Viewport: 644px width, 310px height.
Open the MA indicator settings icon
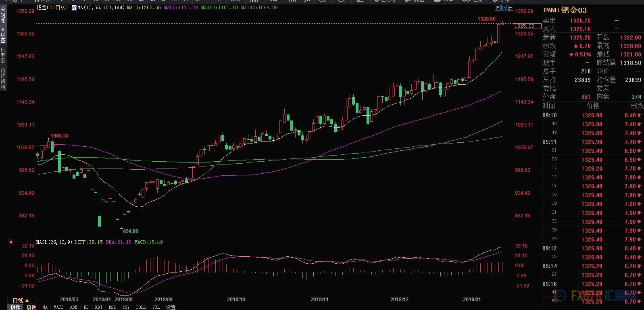74,8
